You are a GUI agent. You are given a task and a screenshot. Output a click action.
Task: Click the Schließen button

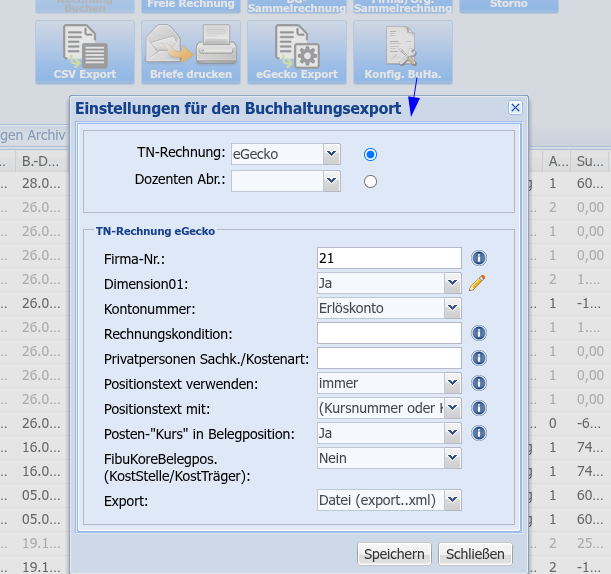476,554
